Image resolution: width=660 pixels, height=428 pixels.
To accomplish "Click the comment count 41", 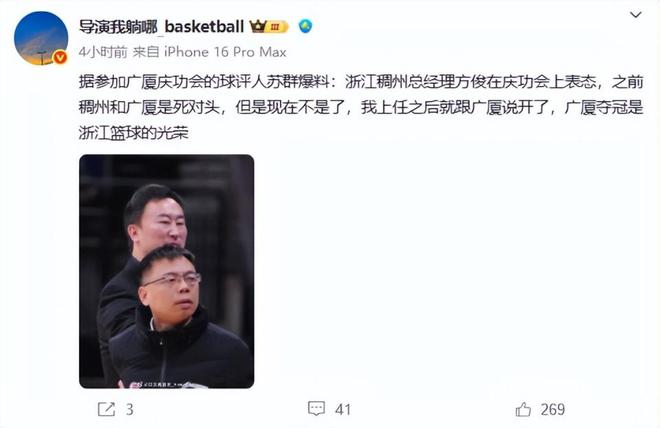I will tap(343, 409).
